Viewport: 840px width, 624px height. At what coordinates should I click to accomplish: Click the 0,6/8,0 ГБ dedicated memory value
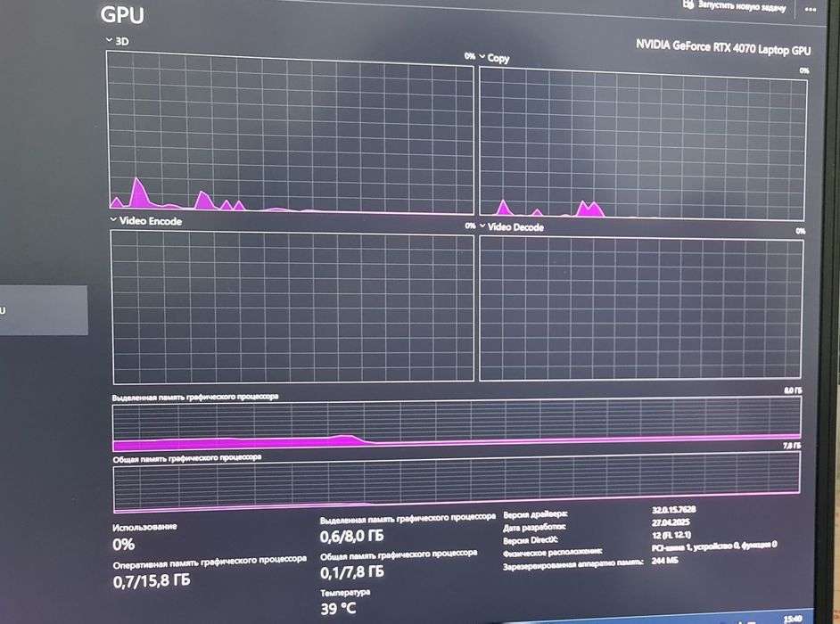pos(351,536)
